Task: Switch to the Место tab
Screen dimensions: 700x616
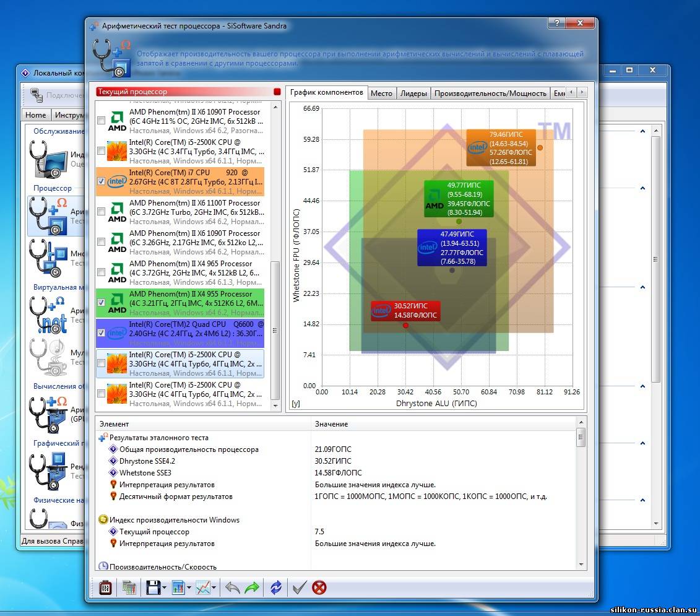Action: point(381,93)
